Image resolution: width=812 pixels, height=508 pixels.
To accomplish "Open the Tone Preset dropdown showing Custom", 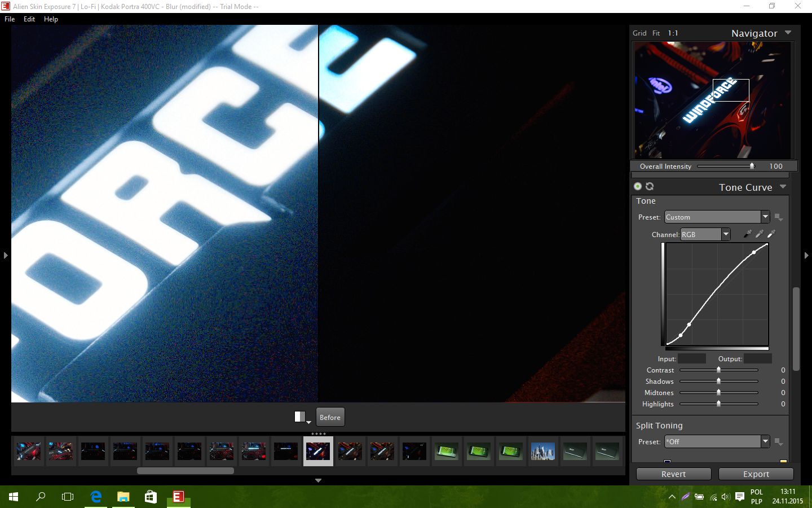I will click(717, 217).
